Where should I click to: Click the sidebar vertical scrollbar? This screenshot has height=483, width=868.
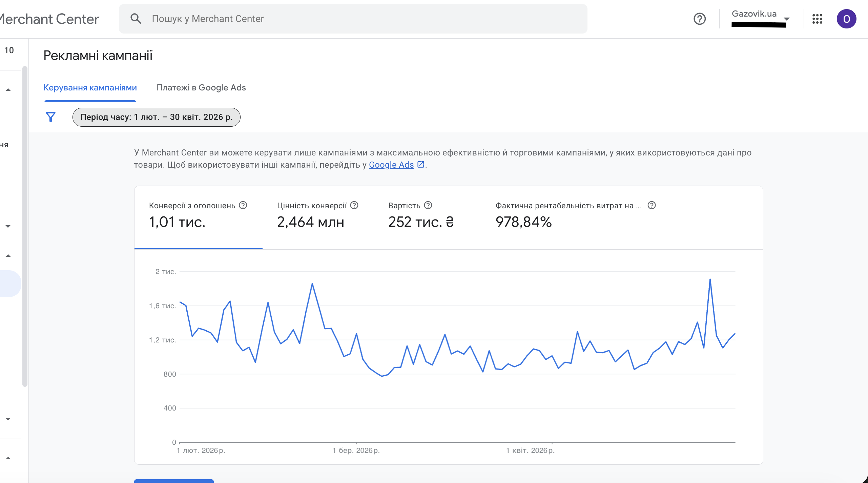pos(25,226)
